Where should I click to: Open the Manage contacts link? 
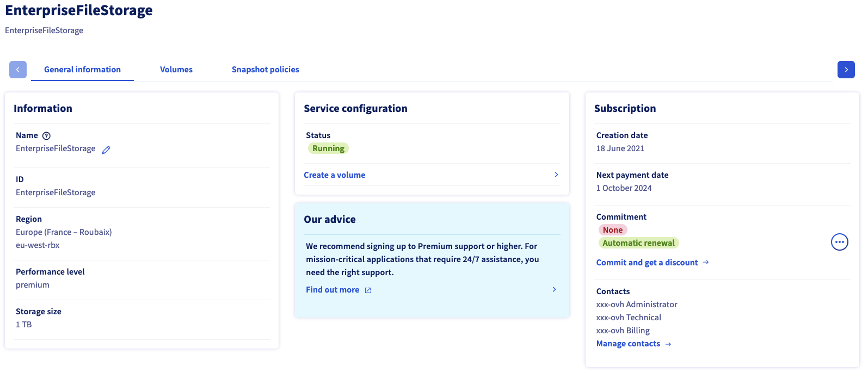point(628,344)
